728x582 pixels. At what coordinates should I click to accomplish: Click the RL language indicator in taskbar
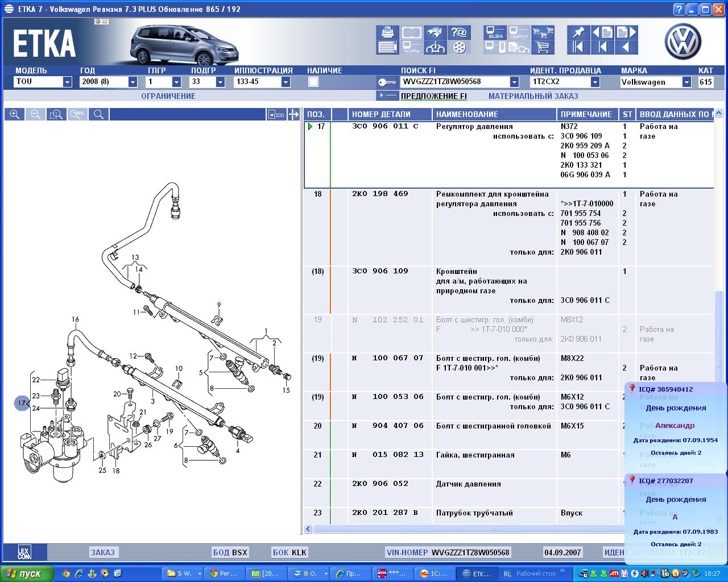coord(507,573)
